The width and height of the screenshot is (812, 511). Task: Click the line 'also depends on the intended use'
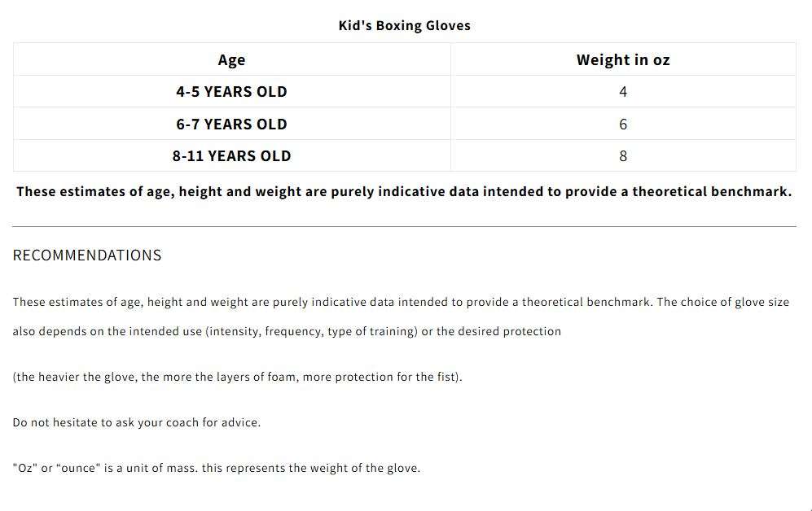pyautogui.click(x=287, y=331)
